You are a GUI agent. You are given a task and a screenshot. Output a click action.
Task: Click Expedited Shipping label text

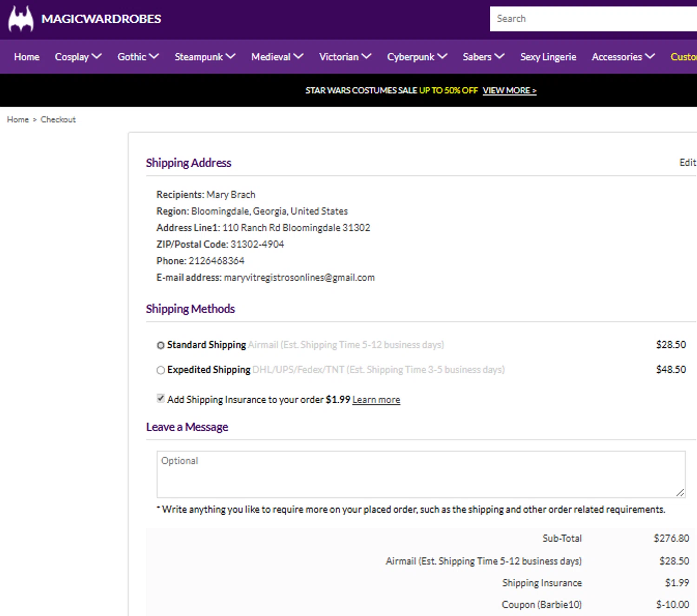pyautogui.click(x=209, y=369)
